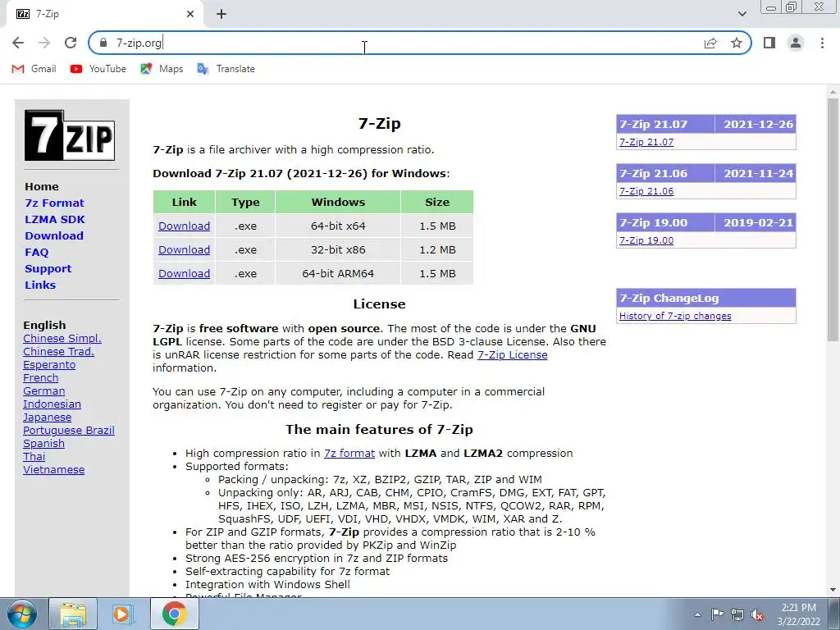840x630 pixels.
Task: Click the 7-Zip logo image
Action: pyautogui.click(x=70, y=135)
